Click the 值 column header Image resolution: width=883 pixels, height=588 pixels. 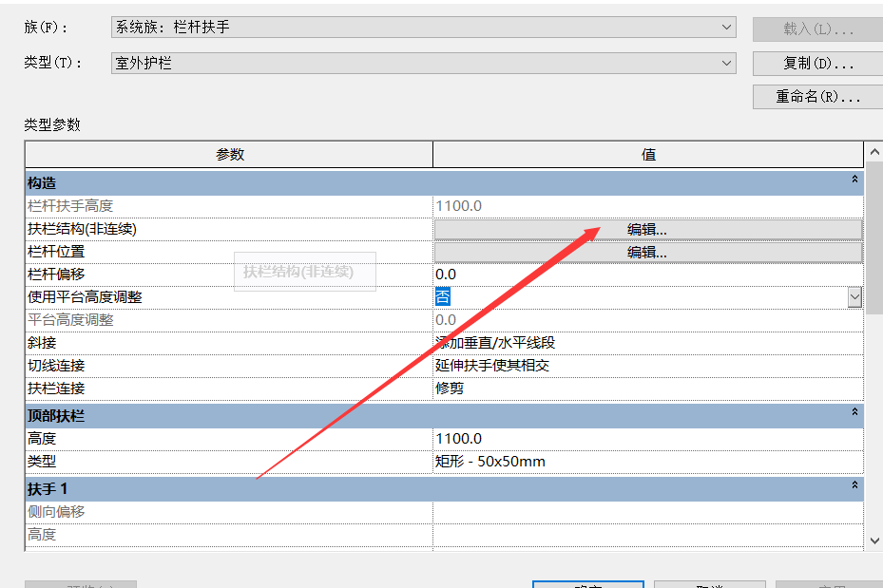[648, 155]
